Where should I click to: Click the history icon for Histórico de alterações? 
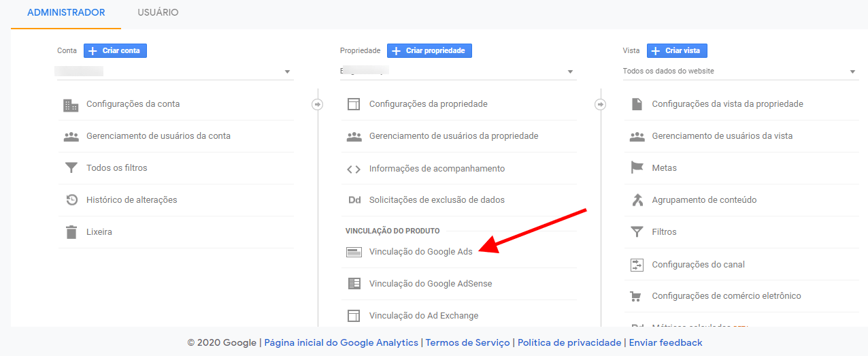click(x=71, y=200)
